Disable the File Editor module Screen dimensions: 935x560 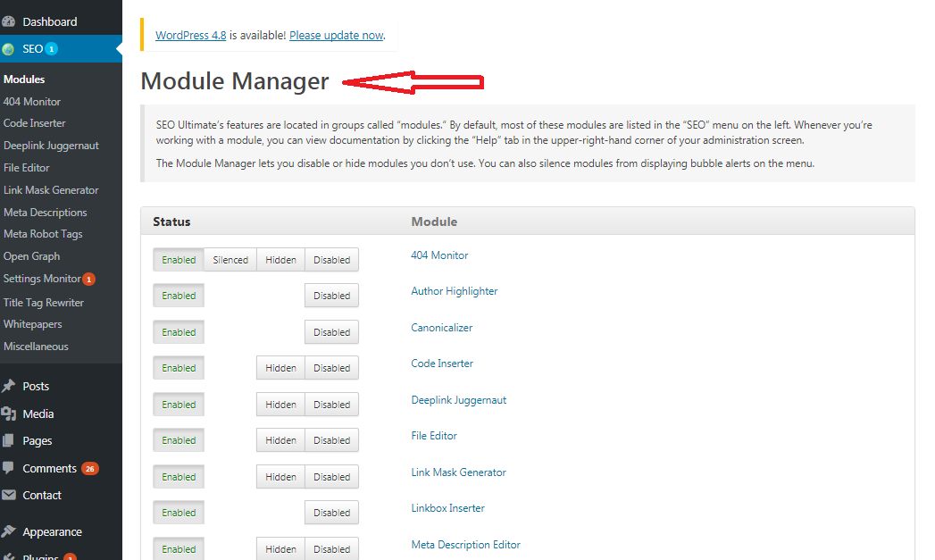tap(331, 440)
